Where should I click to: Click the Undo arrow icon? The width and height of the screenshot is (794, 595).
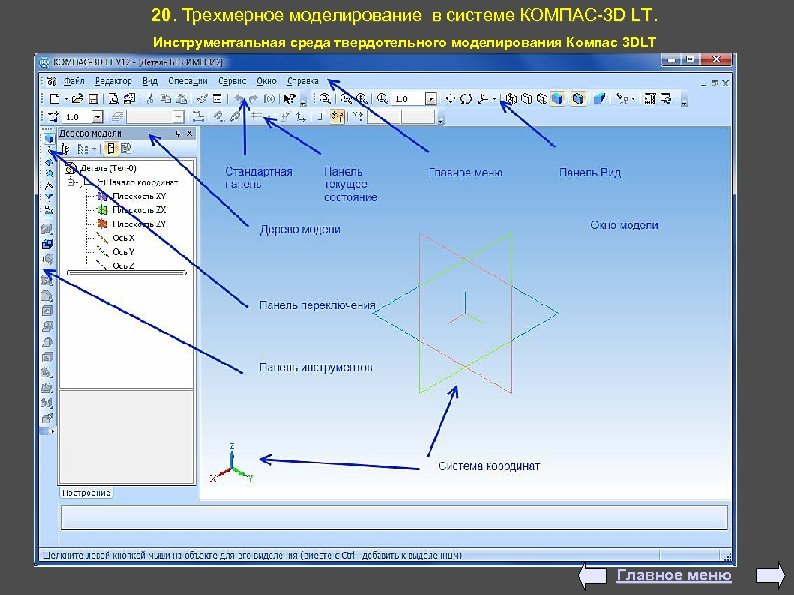point(238,99)
